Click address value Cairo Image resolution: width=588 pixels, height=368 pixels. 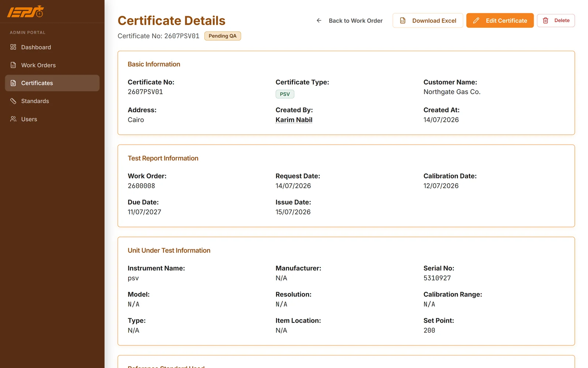(136, 120)
